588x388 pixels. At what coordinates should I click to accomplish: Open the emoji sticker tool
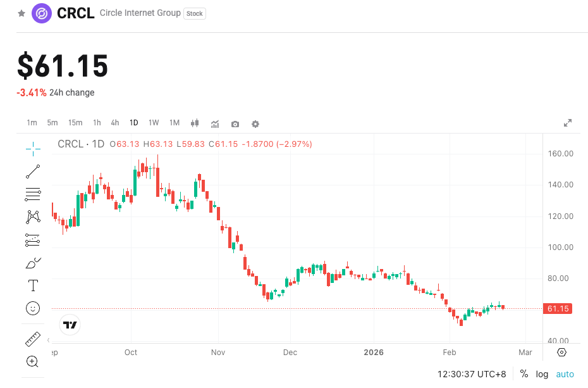click(32, 308)
